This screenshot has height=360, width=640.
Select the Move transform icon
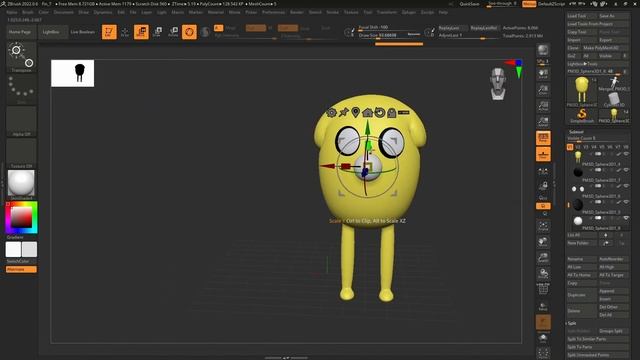click(141, 32)
